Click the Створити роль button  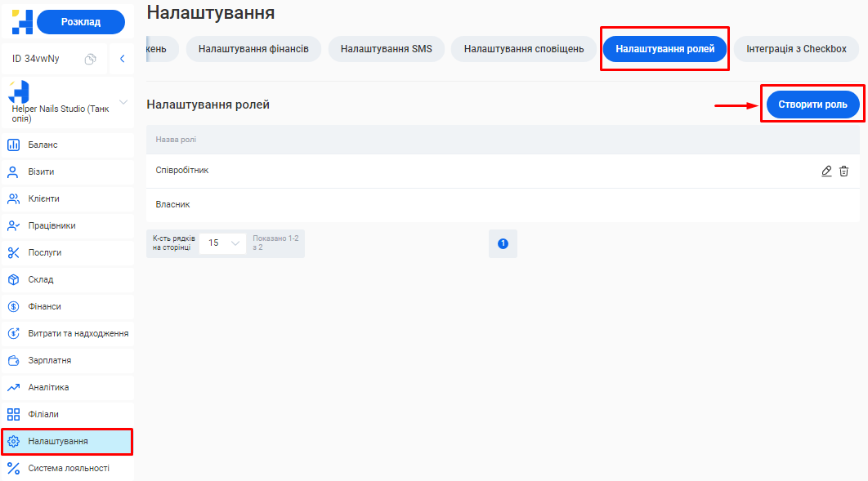click(x=812, y=105)
